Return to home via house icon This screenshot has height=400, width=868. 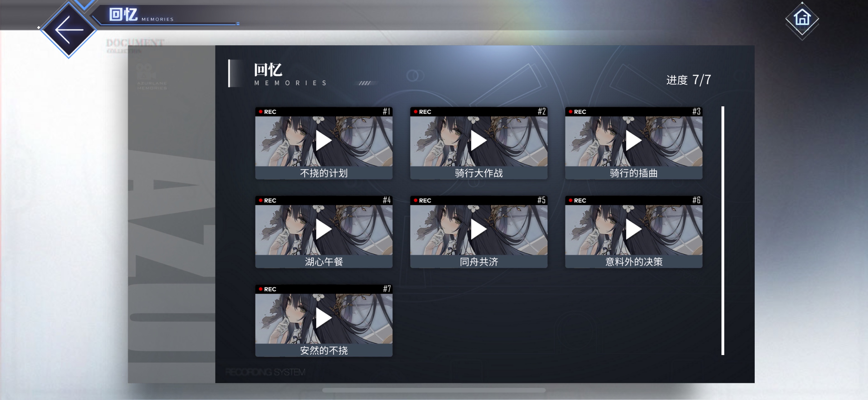(802, 18)
